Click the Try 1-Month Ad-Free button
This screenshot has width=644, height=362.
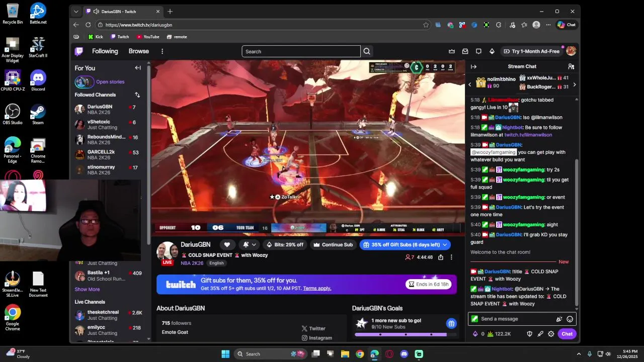tap(531, 51)
